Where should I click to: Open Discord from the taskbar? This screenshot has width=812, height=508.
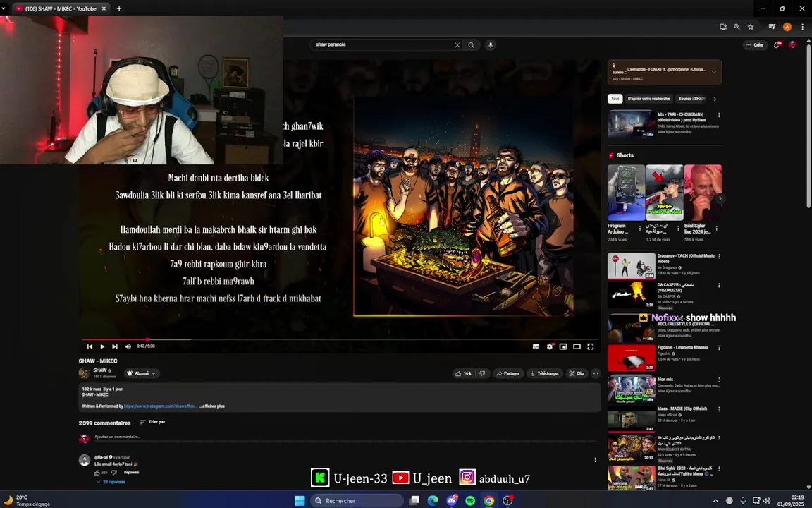point(452,501)
